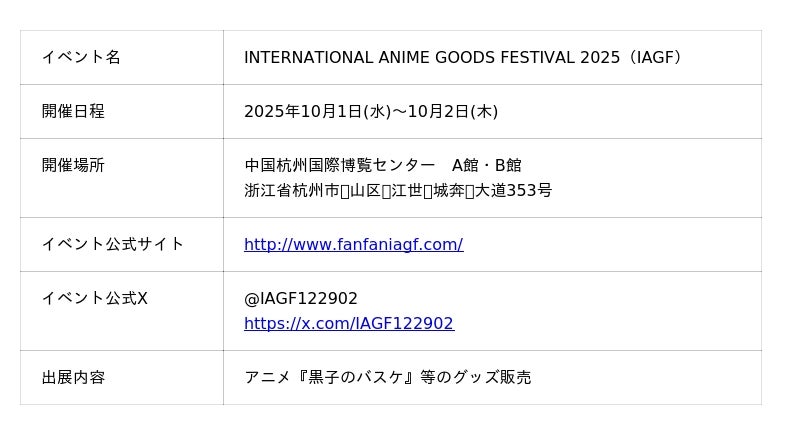The width and height of the screenshot is (800, 435).
Task: Open the x.com/IAGF122902 link
Action: tap(348, 323)
